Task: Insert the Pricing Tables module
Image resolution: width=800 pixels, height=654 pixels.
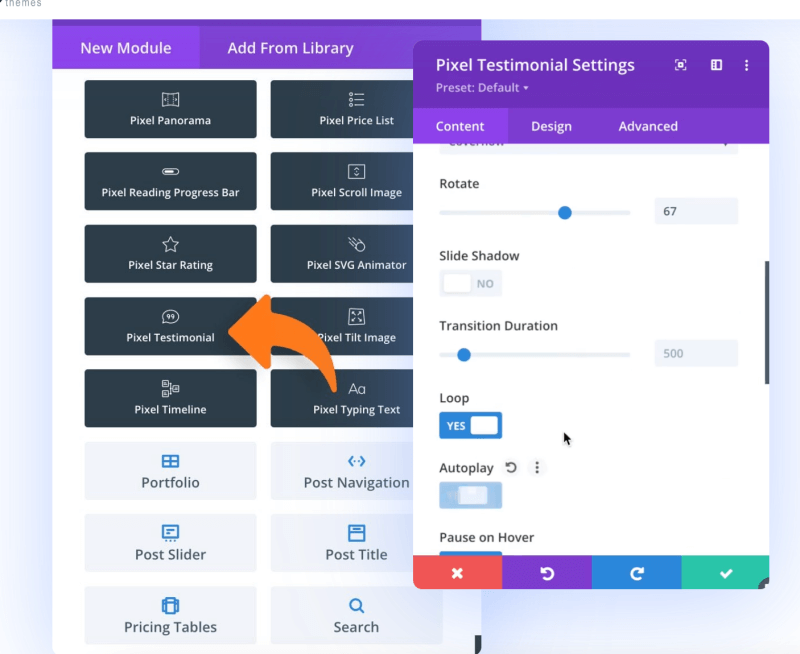Action: 170,615
